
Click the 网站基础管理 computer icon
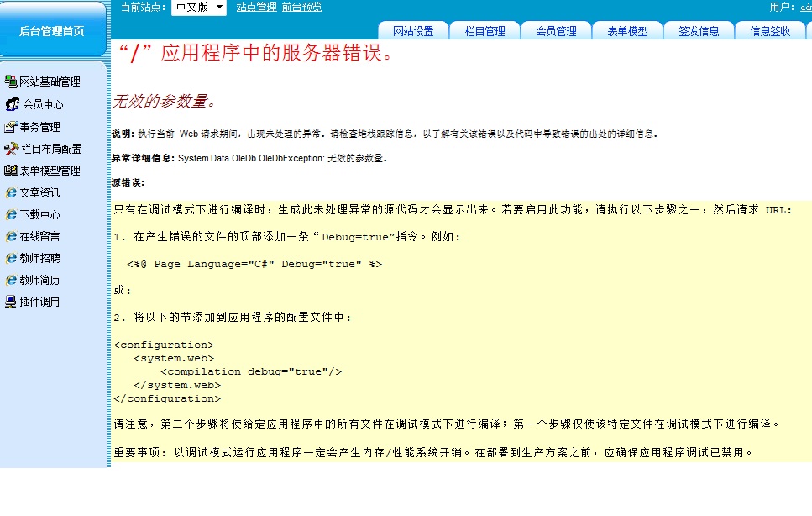coord(11,82)
